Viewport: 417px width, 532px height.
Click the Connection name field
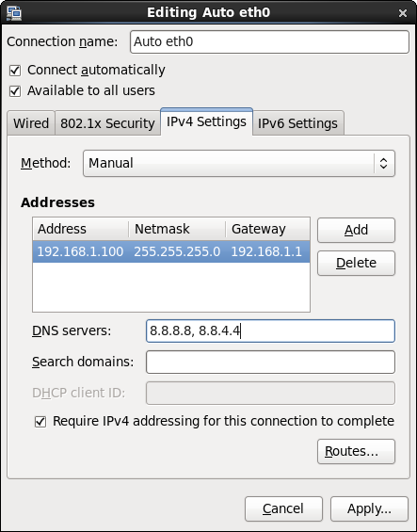click(x=269, y=41)
